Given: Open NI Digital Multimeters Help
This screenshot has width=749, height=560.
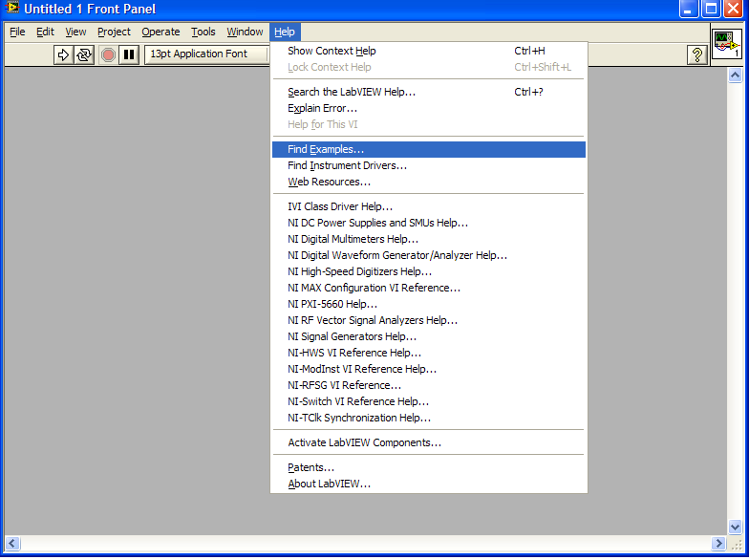Looking at the screenshot, I should (x=428, y=239).
